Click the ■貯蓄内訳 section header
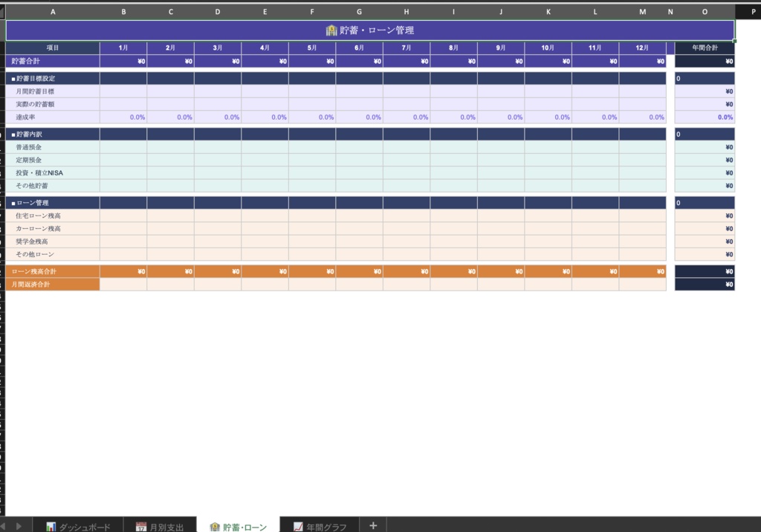The image size is (761, 532). coord(53,134)
